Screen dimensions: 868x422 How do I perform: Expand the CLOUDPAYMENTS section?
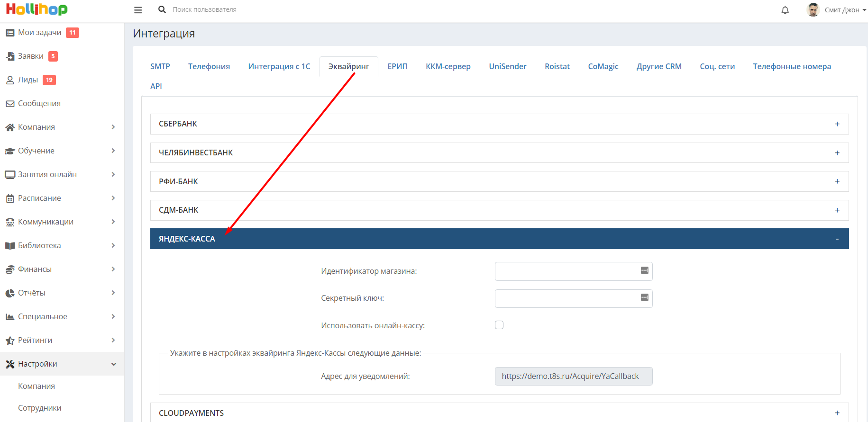(x=499, y=413)
